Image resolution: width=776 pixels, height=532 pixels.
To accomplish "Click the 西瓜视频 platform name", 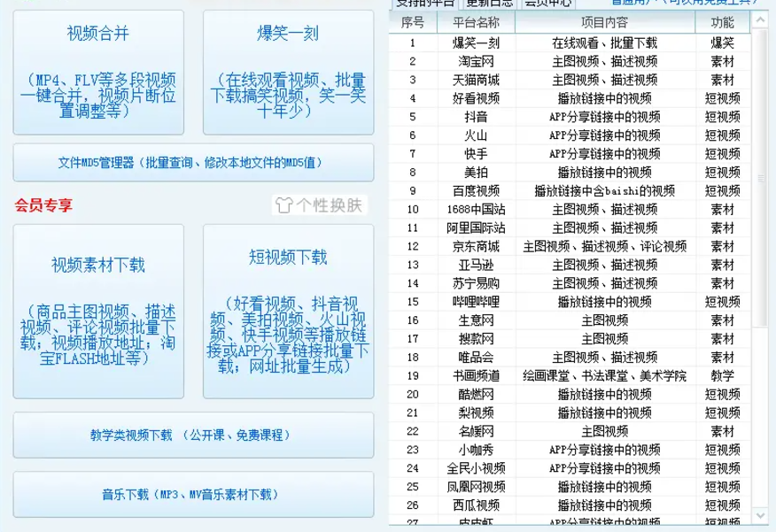I will click(476, 505).
